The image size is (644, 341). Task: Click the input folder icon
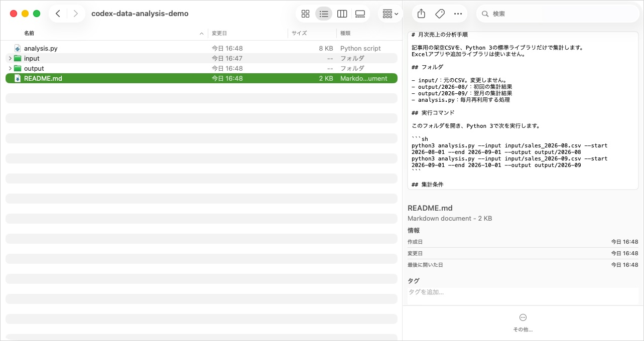point(18,58)
